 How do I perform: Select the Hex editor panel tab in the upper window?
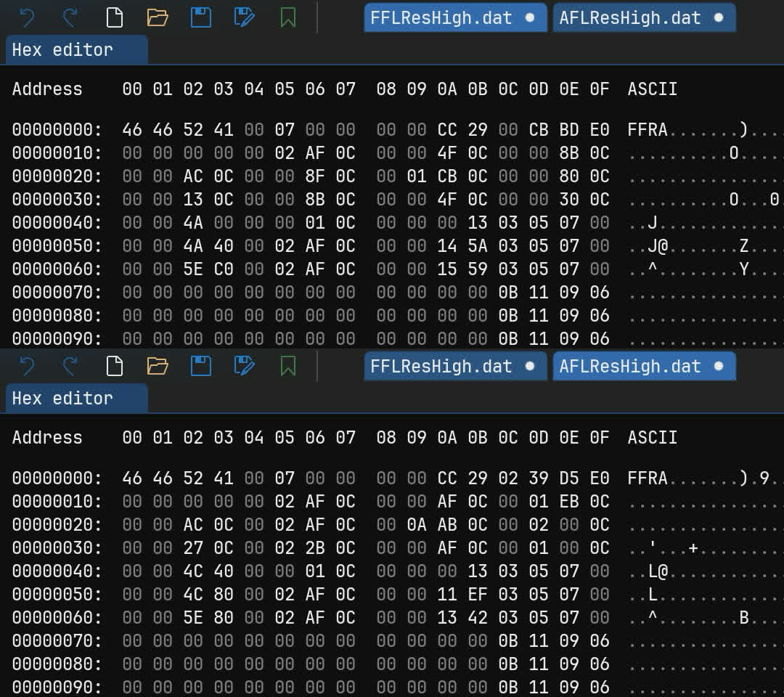coord(62,50)
